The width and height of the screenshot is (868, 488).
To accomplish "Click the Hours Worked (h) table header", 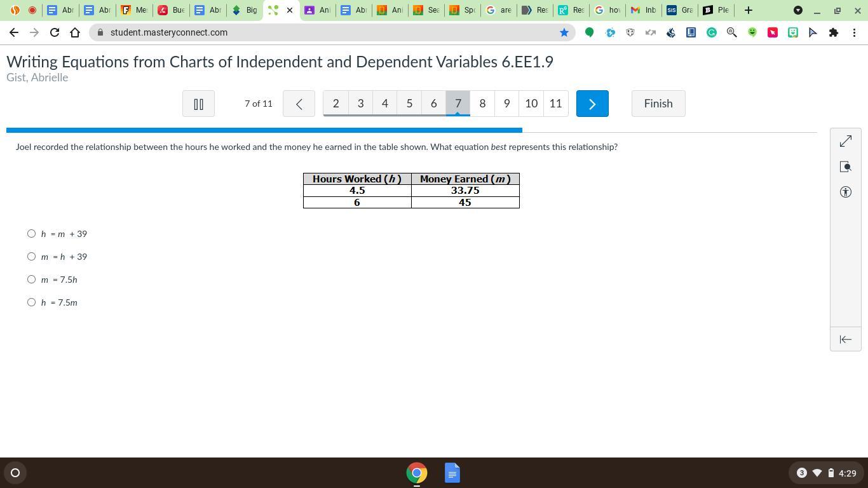I will click(x=357, y=179).
